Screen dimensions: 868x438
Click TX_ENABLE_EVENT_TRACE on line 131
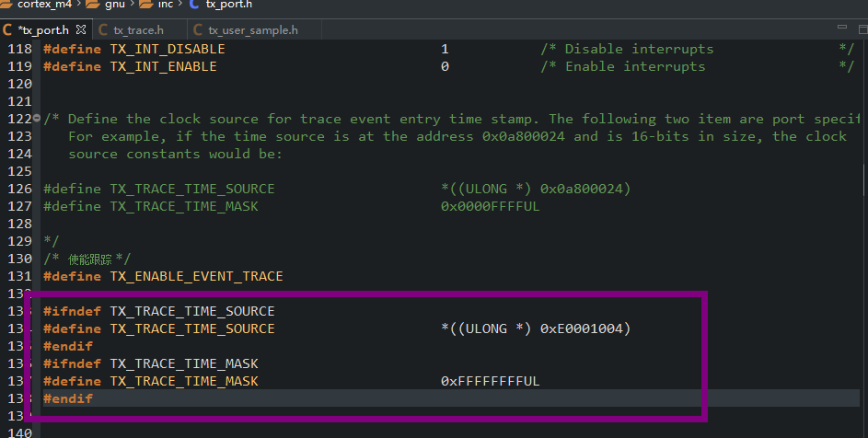(196, 276)
